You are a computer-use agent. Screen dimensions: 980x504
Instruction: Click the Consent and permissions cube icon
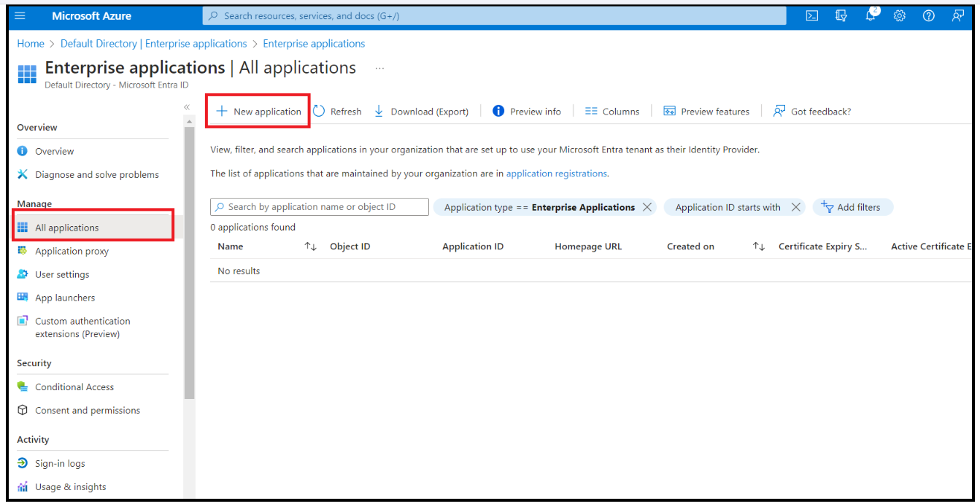(x=23, y=410)
